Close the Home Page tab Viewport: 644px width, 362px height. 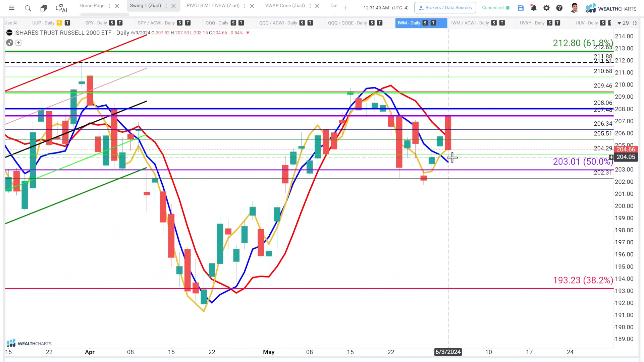click(117, 6)
